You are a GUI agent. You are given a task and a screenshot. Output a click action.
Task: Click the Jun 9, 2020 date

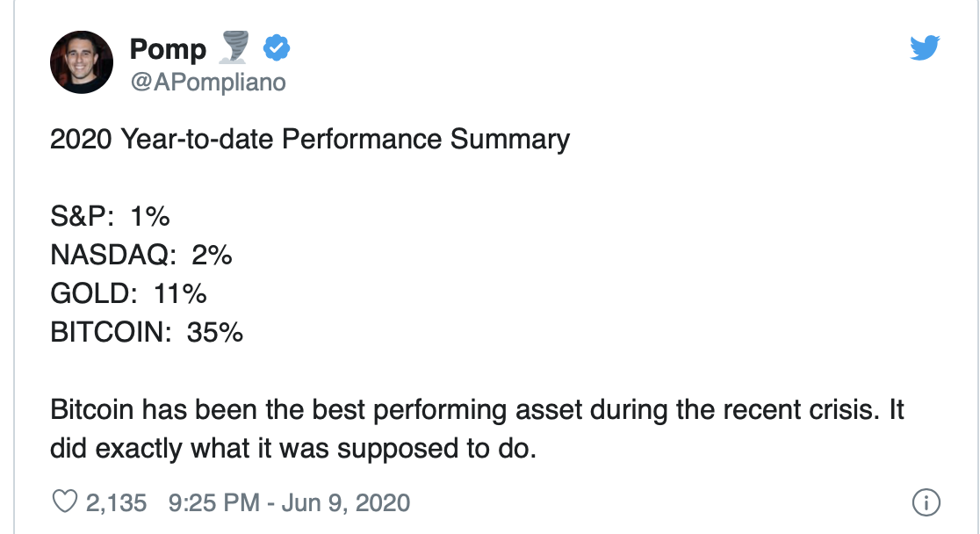(346, 502)
